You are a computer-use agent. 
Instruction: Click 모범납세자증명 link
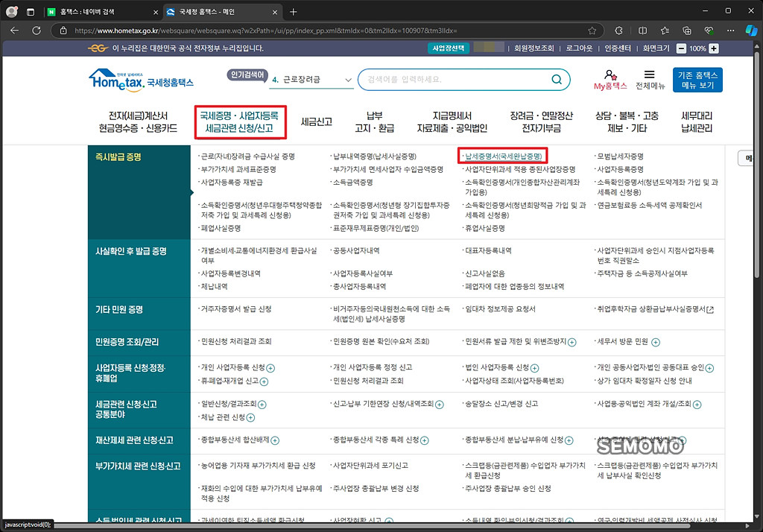point(621,156)
